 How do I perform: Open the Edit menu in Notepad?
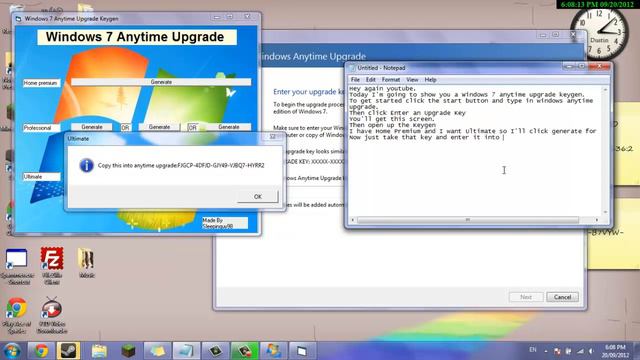(x=370, y=80)
